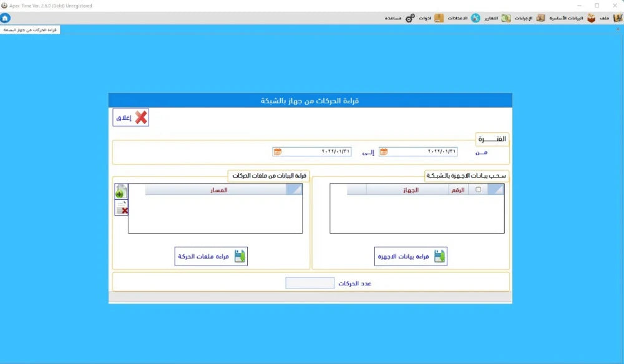624x364 pixels.
Task: Toggle the select-all checkbox in devices grid
Action: click(479, 190)
